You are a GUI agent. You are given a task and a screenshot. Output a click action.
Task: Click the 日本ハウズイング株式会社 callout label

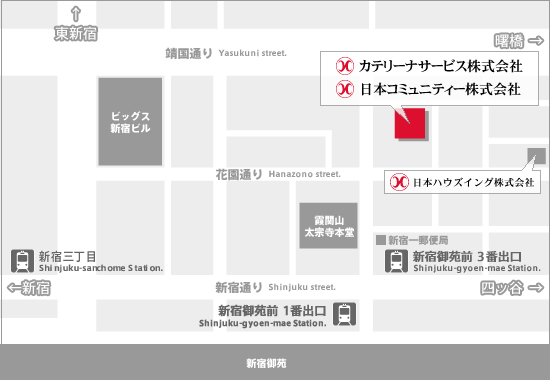coord(462,182)
